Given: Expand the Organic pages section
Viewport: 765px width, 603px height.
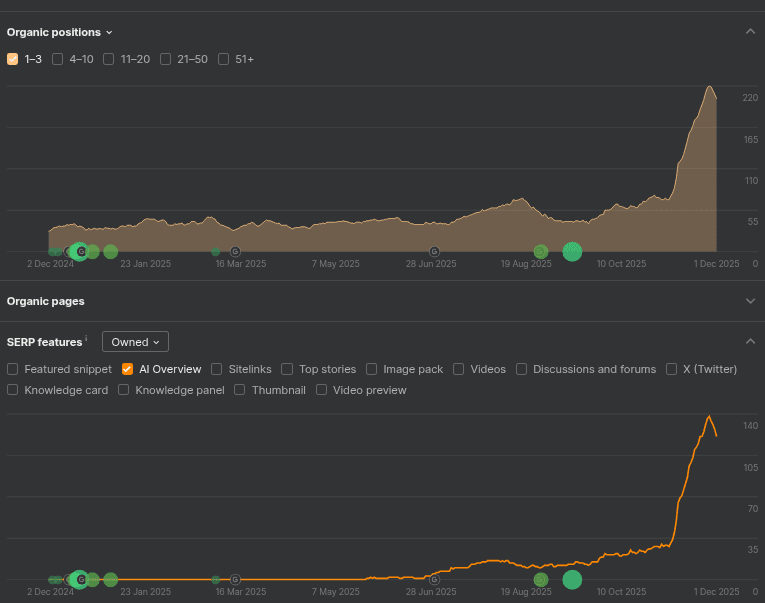Looking at the screenshot, I should click(x=750, y=301).
